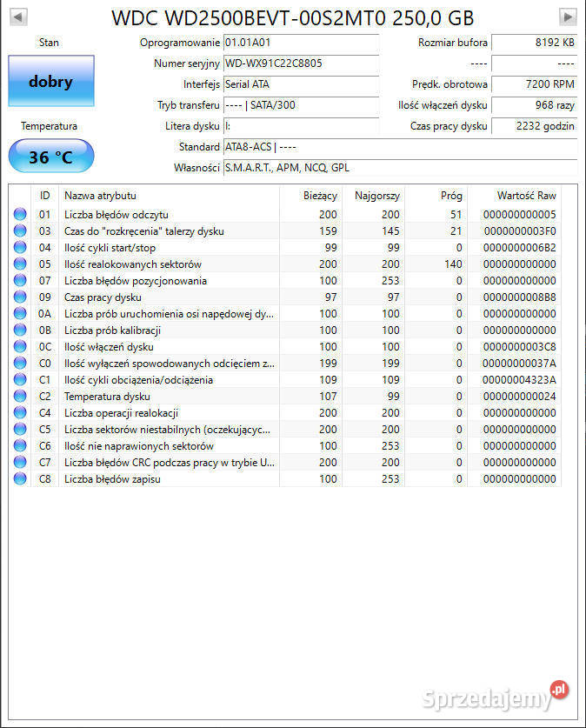Click status orb for attribute 07
This screenshot has height=728, width=586.
click(20, 280)
